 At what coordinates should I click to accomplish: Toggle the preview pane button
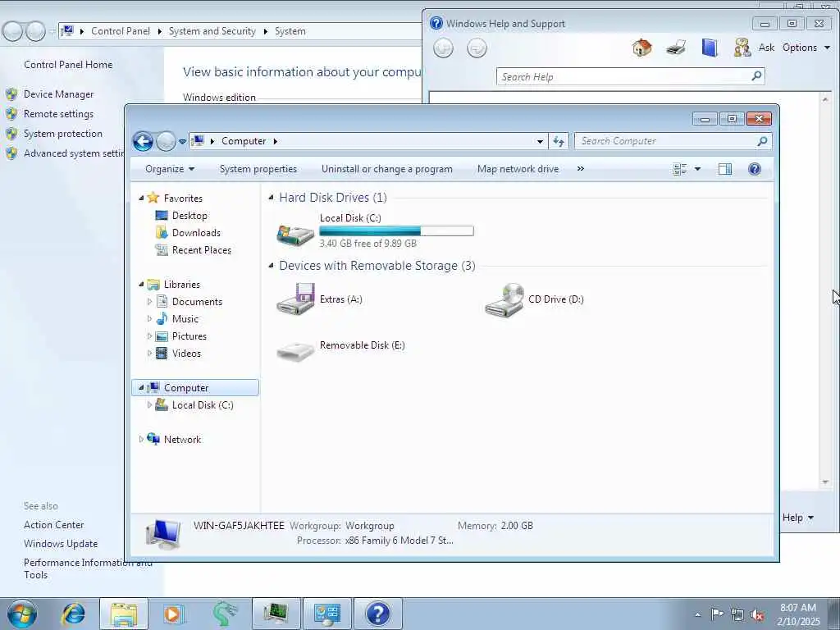pos(725,169)
